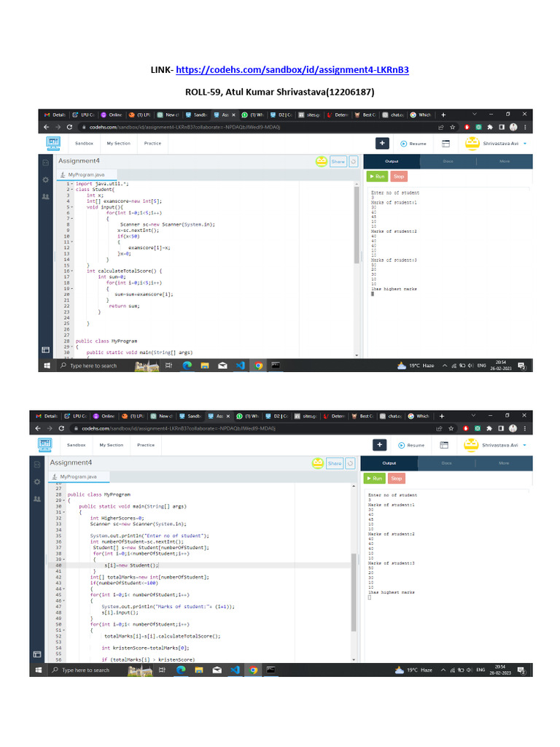Click the green Run button in first screenshot
This screenshot has width=560, height=747.
[x=377, y=177]
